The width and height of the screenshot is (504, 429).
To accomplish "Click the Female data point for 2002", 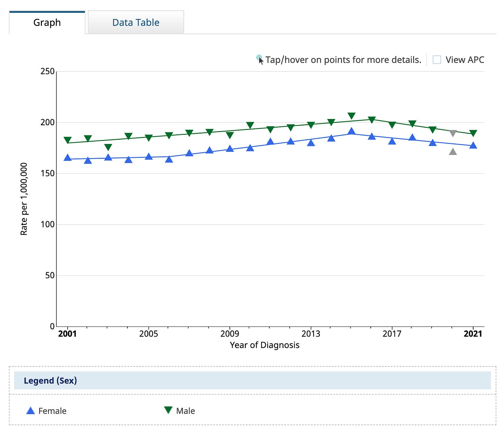I will tap(88, 160).
